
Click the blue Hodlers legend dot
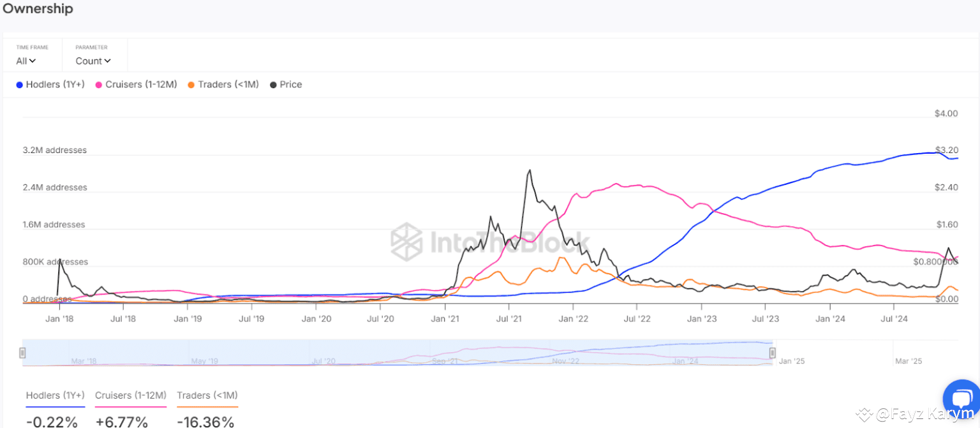pyautogui.click(x=20, y=85)
